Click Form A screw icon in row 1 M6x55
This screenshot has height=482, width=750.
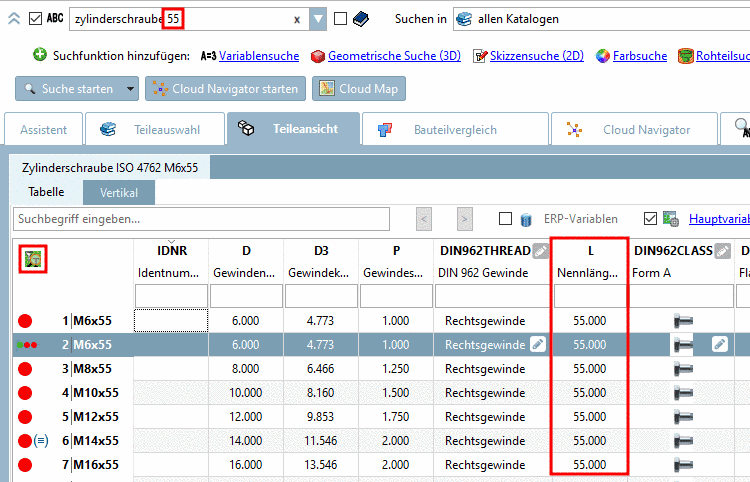[x=683, y=321]
